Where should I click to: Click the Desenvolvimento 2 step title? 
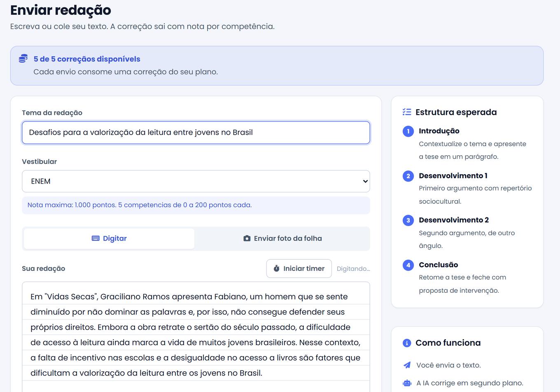(x=454, y=220)
